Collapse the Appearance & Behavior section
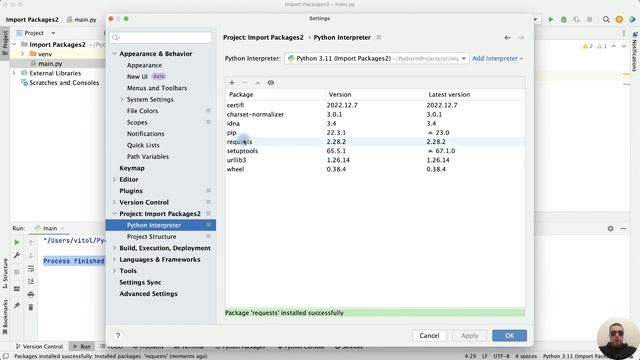Viewport: 640px width, 360px height. coord(115,53)
